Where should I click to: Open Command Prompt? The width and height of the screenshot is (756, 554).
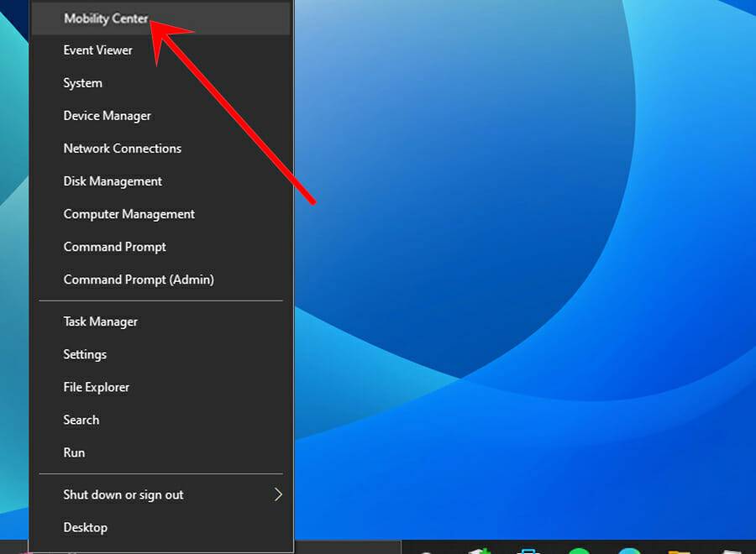coord(114,247)
